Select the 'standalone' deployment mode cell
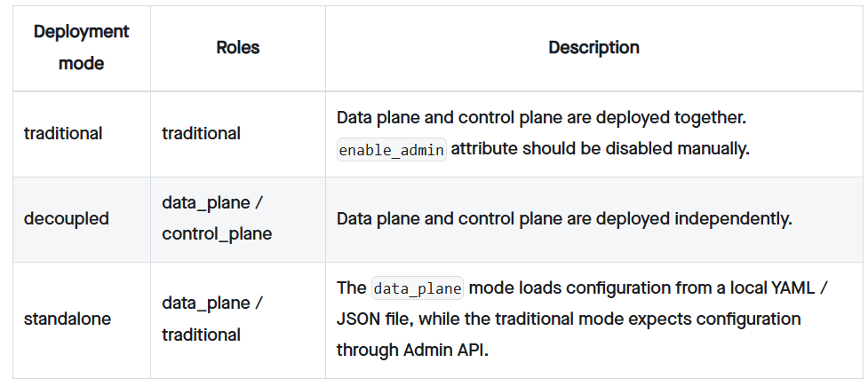 tap(68, 319)
